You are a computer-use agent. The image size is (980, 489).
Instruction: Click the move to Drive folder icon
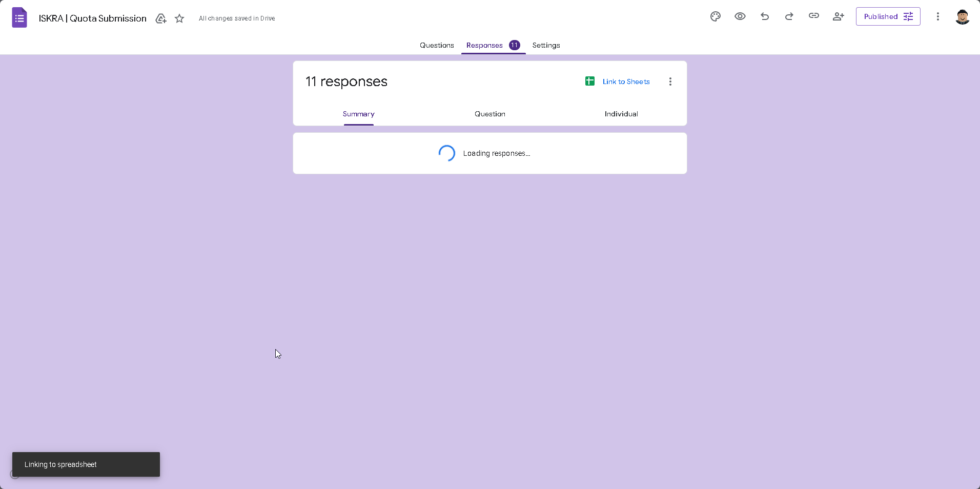(x=161, y=18)
